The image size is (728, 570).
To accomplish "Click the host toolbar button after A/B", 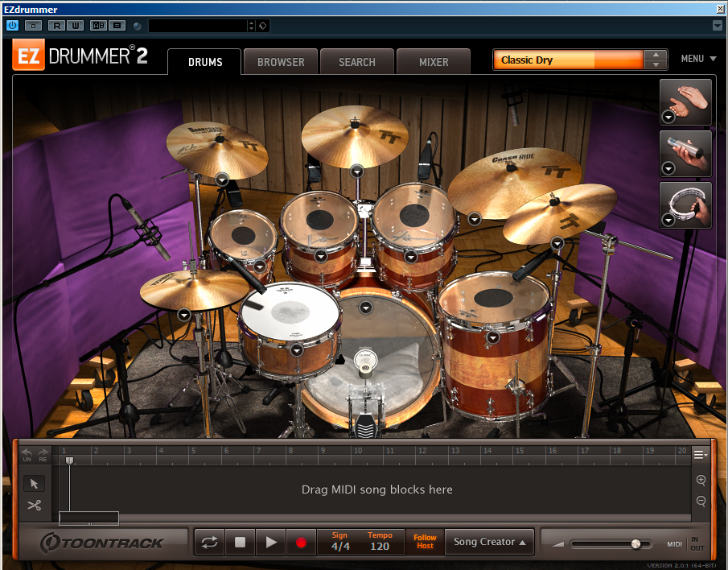I will [117, 26].
